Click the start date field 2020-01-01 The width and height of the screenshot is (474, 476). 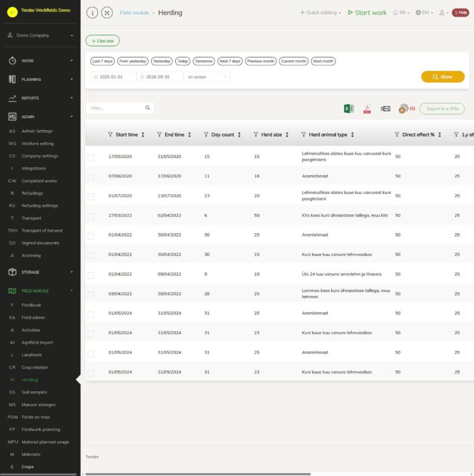coord(113,77)
